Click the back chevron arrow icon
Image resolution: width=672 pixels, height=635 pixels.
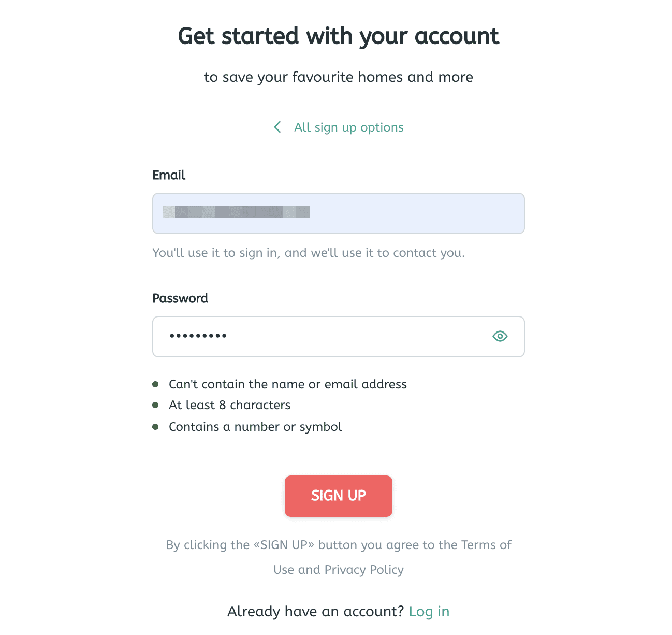pyautogui.click(x=277, y=127)
